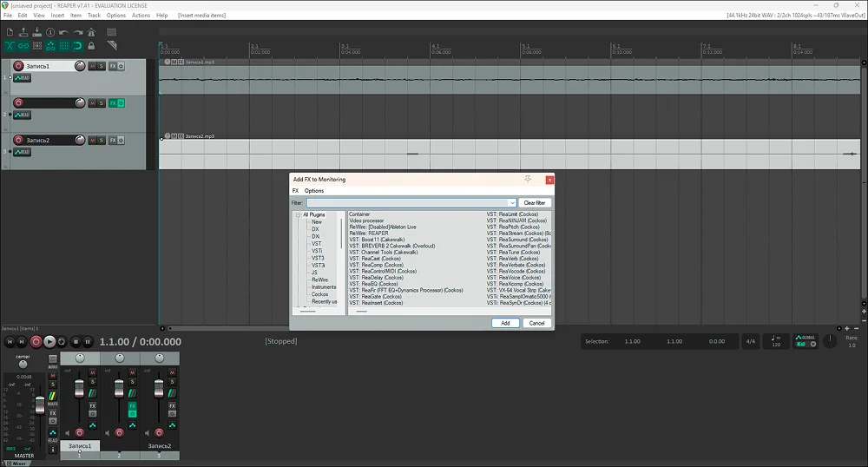Click the Undo arrow icon
Screen dimensions: 868x467
tap(63, 33)
